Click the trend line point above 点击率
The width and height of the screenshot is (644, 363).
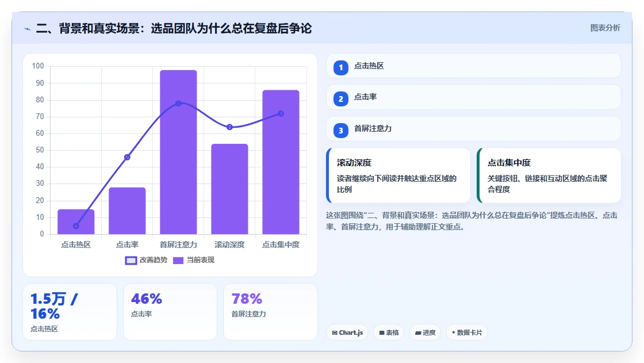pos(127,157)
